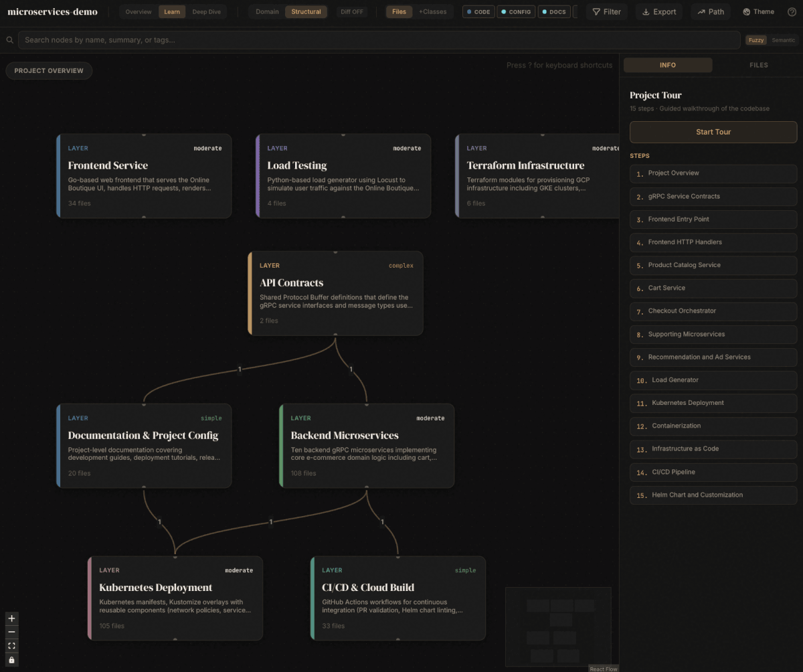The image size is (803, 672).
Task: Open the help question mark icon
Action: [792, 12]
